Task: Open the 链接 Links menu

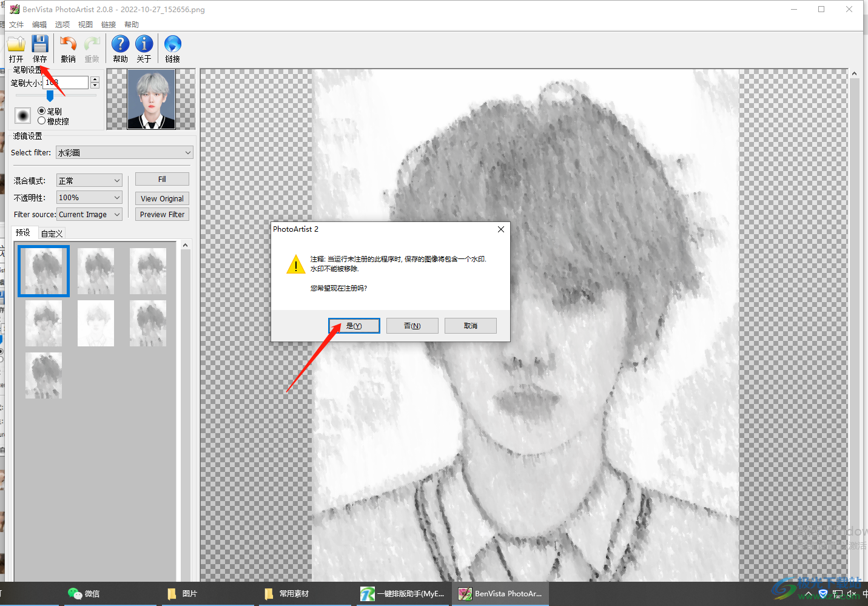Action: 109,25
